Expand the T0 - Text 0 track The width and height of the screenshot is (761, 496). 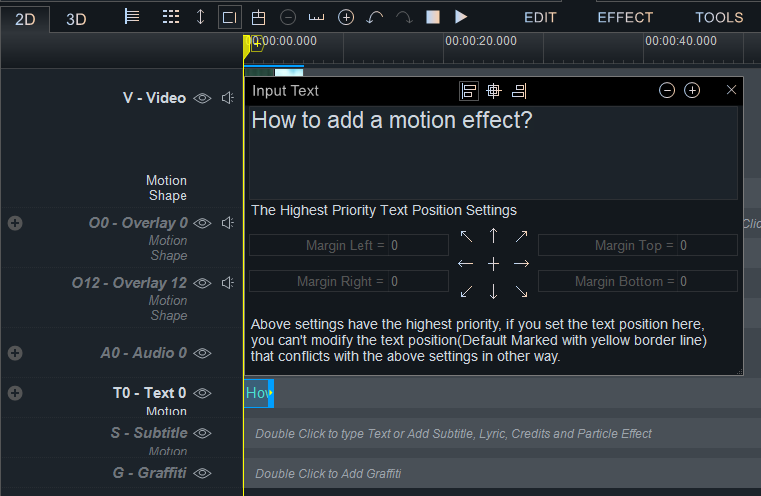point(15,393)
